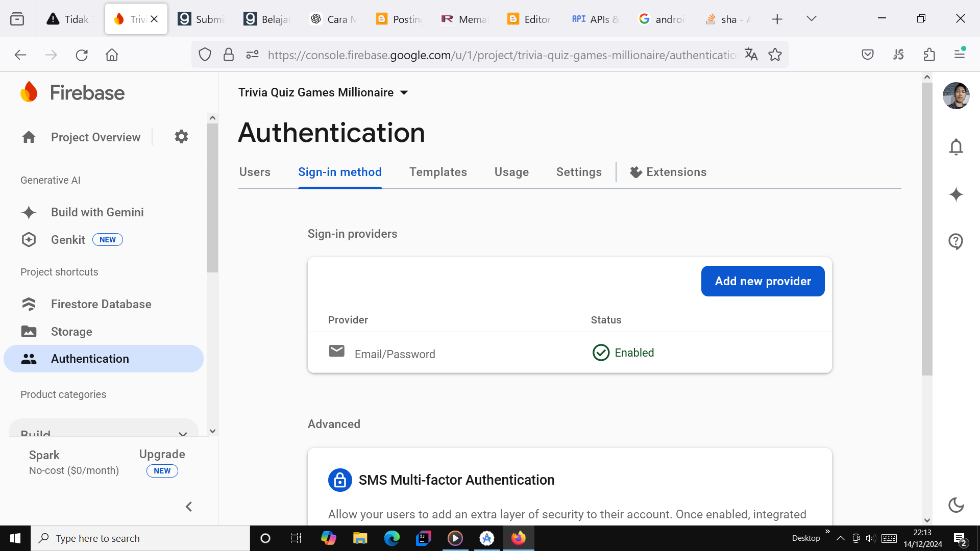
Task: Switch to the APIs browser tab
Action: [x=595, y=19]
